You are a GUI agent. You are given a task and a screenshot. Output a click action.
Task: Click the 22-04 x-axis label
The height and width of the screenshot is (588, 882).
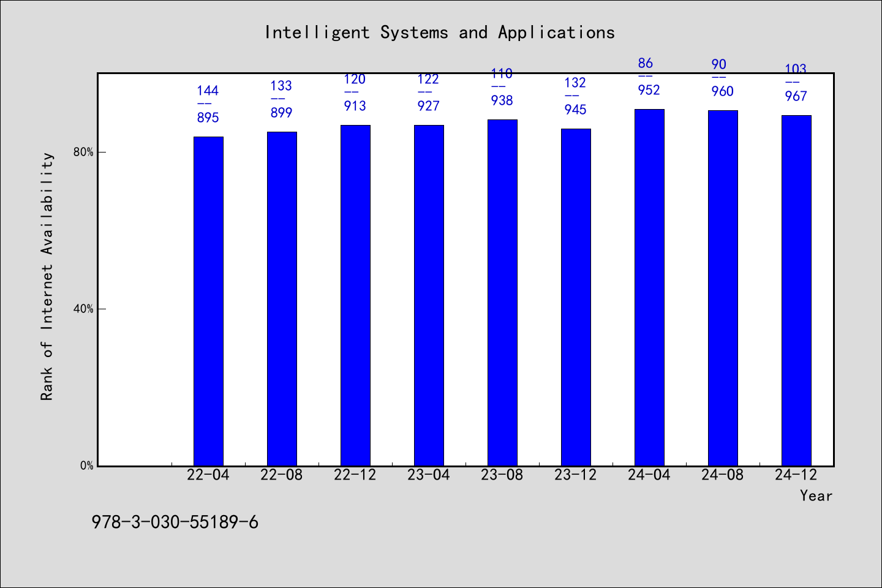click(x=208, y=475)
